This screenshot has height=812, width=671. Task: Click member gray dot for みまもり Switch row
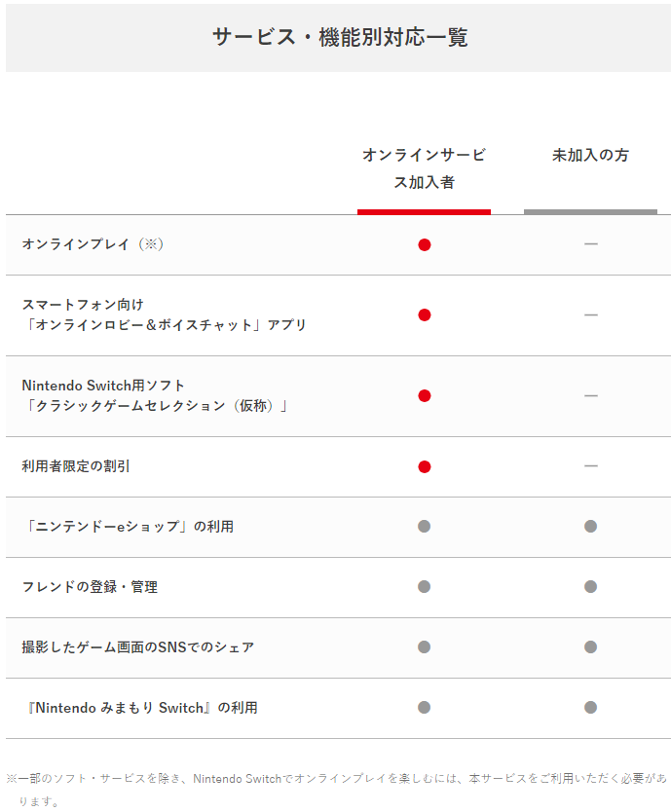coord(425,707)
